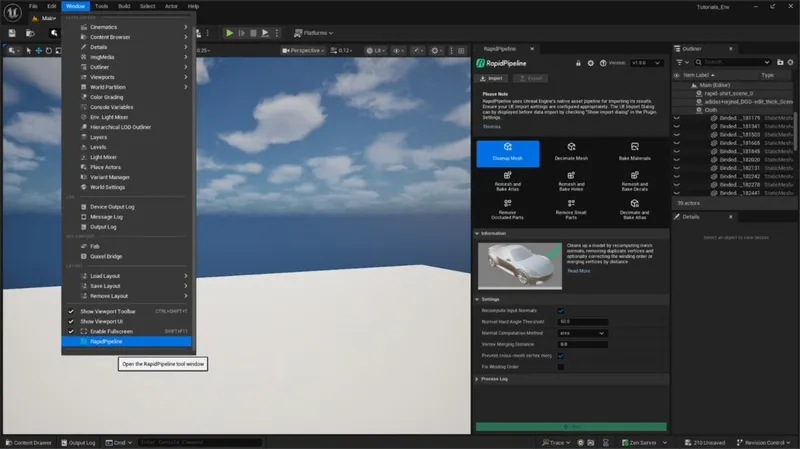Select the Bake Materials action

[x=634, y=152]
